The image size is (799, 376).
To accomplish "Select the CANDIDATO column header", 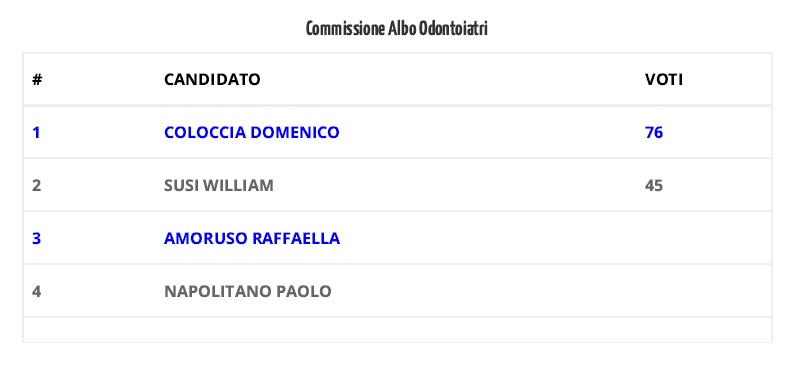I will pos(212,79).
